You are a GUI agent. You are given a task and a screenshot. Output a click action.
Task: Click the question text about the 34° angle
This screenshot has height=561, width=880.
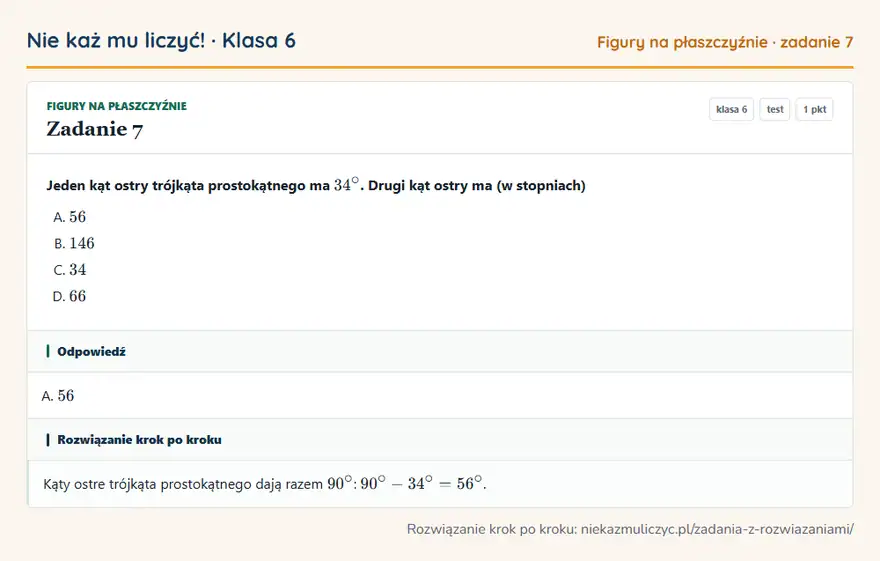[315, 185]
